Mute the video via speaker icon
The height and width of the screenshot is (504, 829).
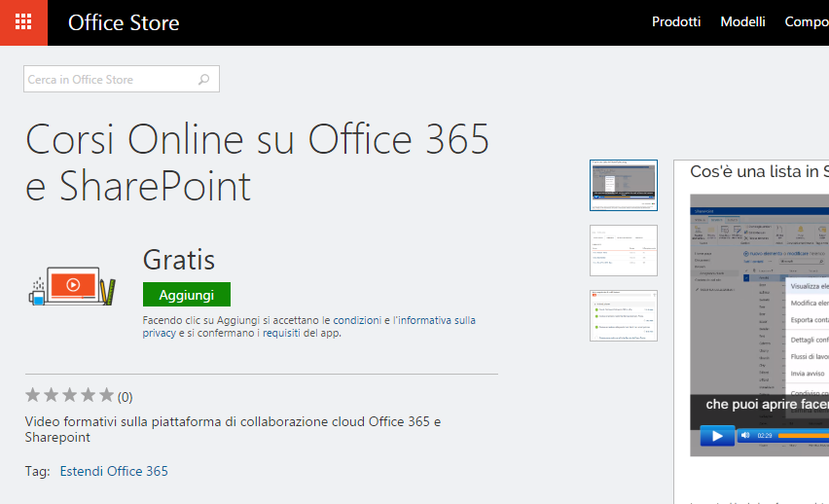[745, 435]
